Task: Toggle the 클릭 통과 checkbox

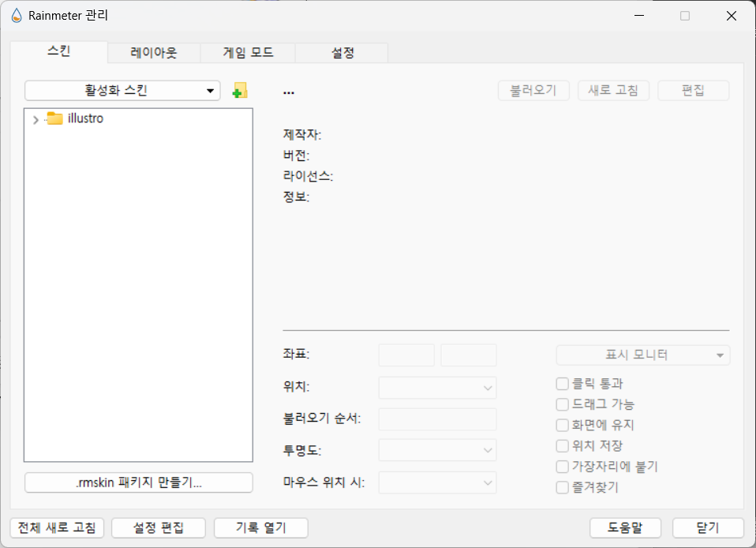Action: coord(562,384)
